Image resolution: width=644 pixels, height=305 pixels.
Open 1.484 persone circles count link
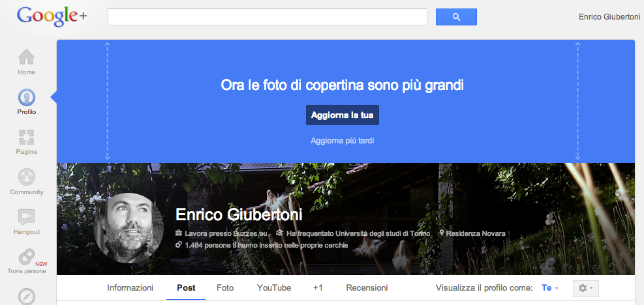267,245
